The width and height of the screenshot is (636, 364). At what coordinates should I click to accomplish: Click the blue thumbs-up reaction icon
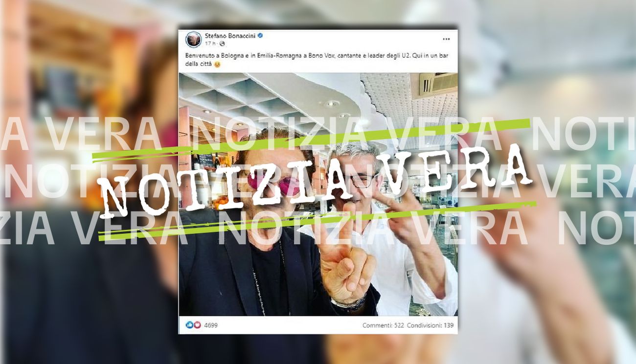(x=189, y=324)
